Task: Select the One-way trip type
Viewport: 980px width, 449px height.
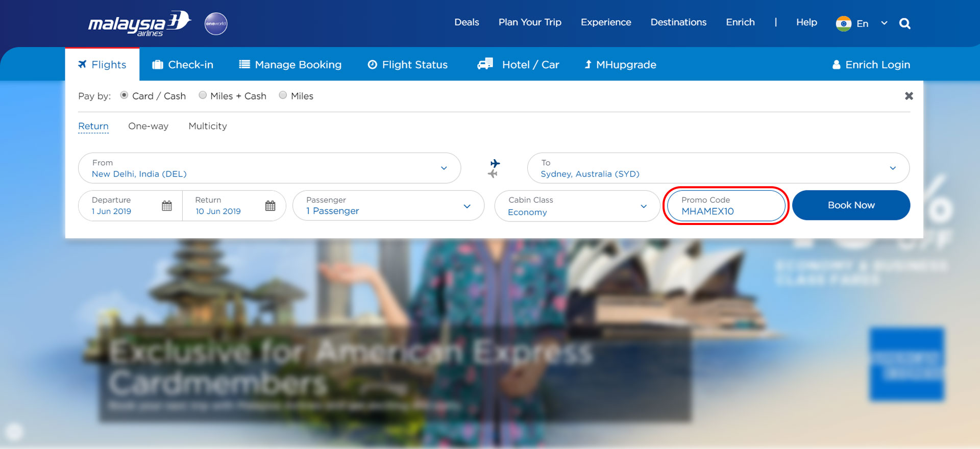Action: [x=148, y=126]
